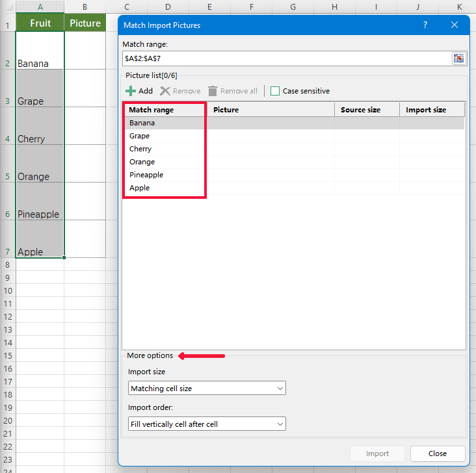Select the Grape row in picture list
This screenshot has height=473, width=476.
[x=293, y=136]
